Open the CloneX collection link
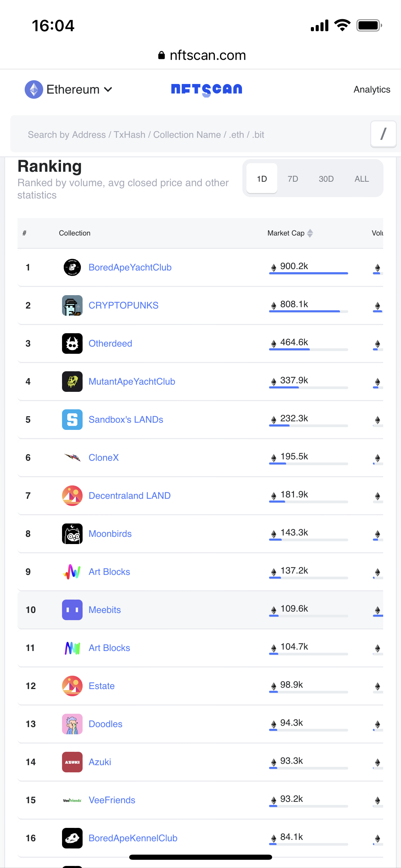 (104, 458)
